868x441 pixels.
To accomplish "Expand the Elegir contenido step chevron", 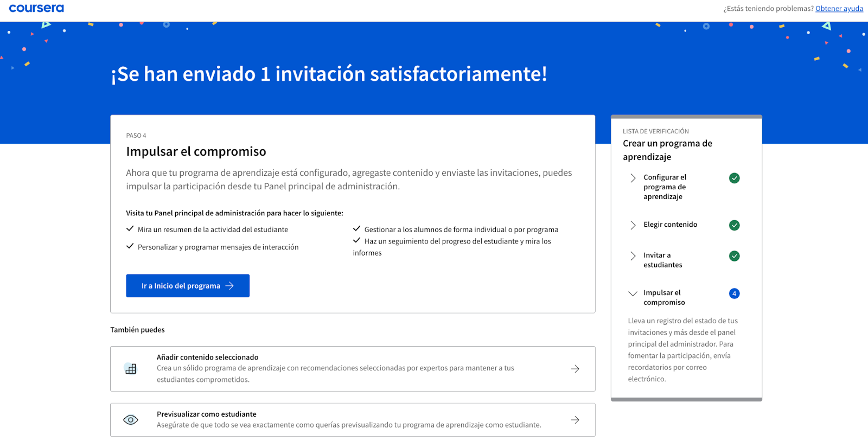I will (633, 225).
